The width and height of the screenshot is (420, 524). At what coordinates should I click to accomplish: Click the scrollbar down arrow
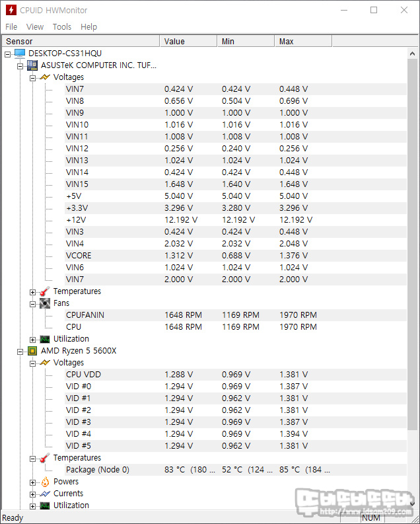click(x=412, y=504)
